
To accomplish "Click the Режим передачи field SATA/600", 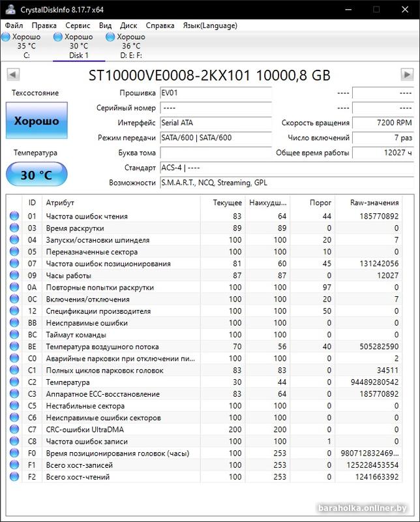I will pyautogui.click(x=216, y=138).
